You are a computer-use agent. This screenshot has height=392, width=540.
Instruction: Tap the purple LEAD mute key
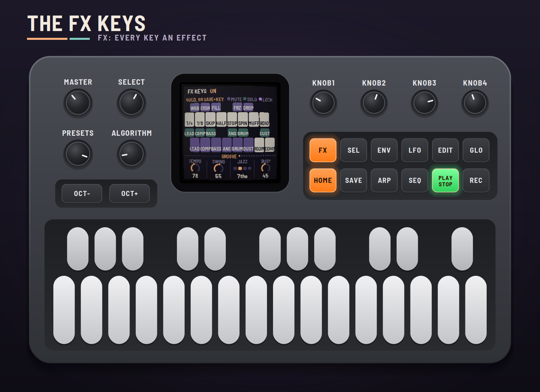195,145
